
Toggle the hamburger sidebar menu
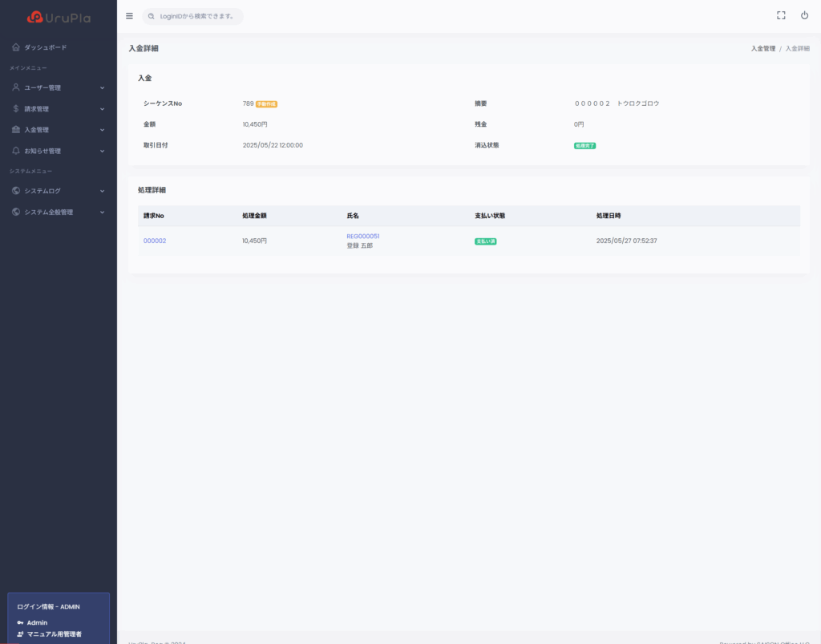point(129,16)
